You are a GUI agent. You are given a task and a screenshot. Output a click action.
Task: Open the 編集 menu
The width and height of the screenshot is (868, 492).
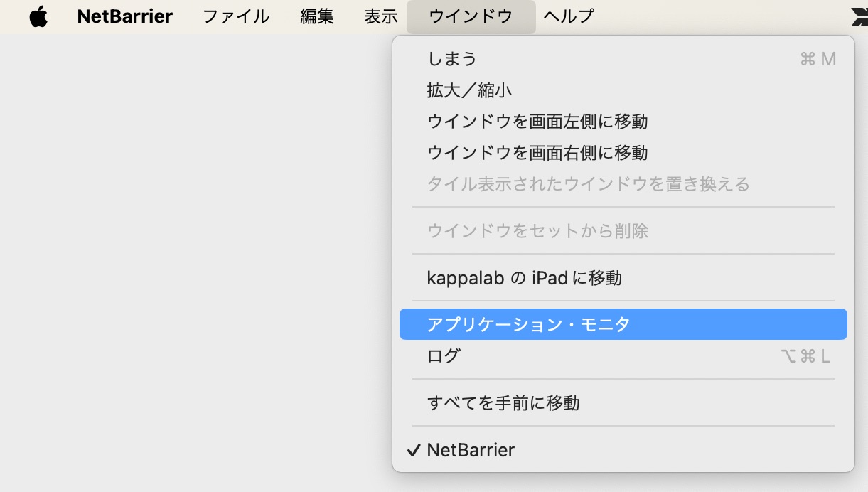pos(317,16)
